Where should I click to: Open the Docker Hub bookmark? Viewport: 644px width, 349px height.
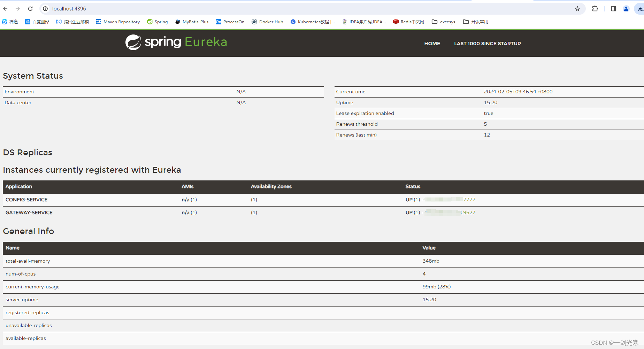coord(267,22)
